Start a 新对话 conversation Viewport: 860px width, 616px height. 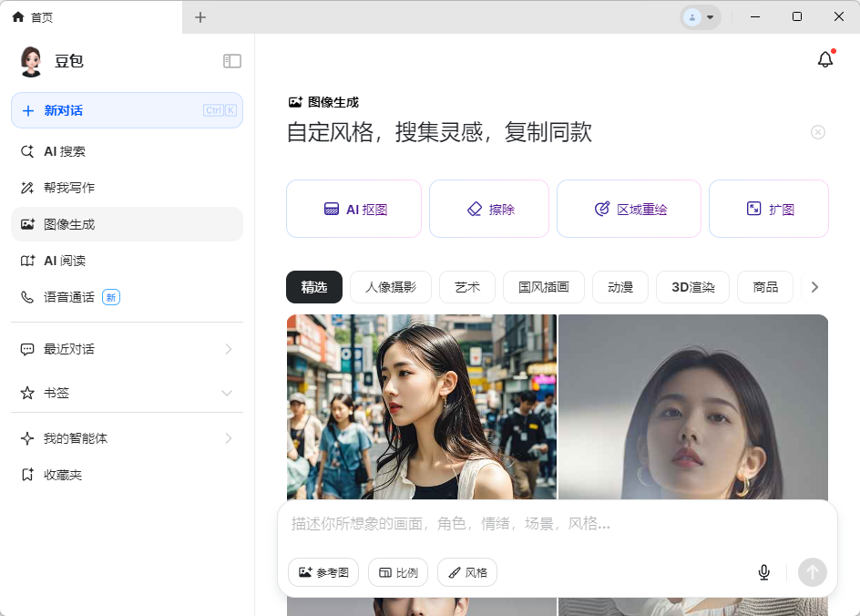127,110
